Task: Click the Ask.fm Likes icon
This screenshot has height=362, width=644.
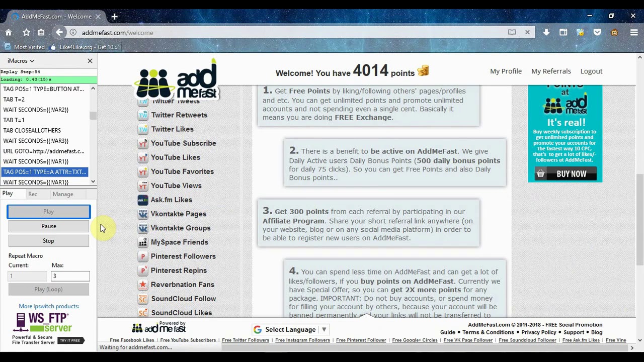Action: [x=143, y=200]
